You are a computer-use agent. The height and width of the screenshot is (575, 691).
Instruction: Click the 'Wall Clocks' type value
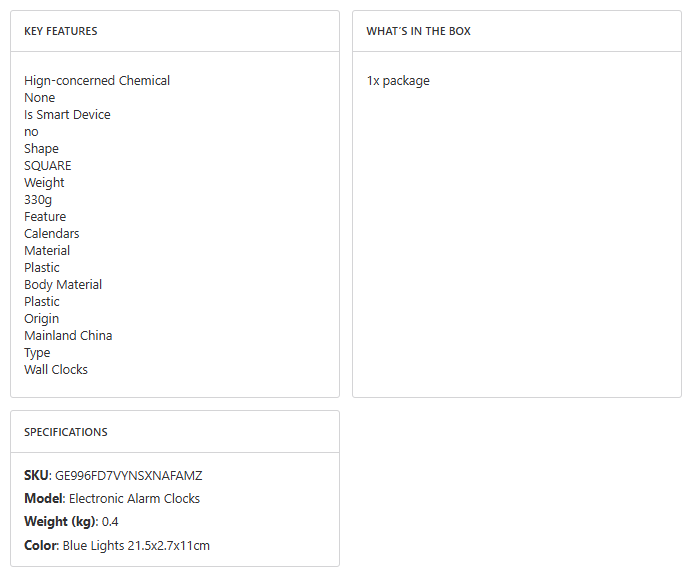click(x=56, y=370)
